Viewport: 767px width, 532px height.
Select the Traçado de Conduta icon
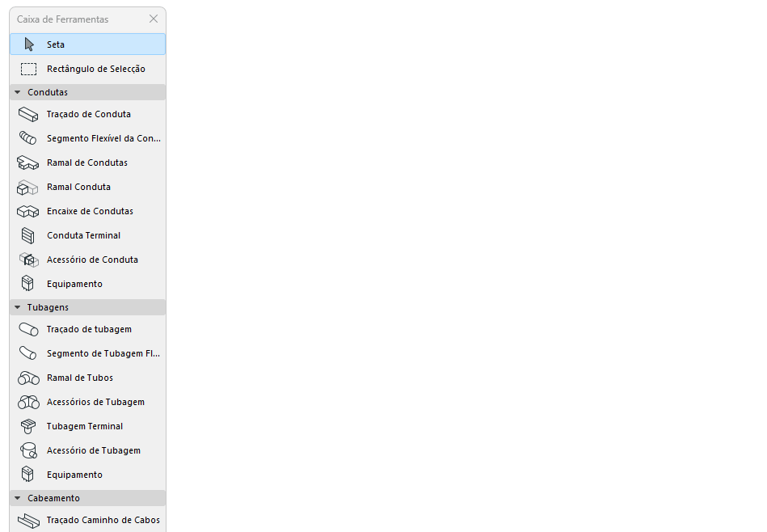point(27,114)
